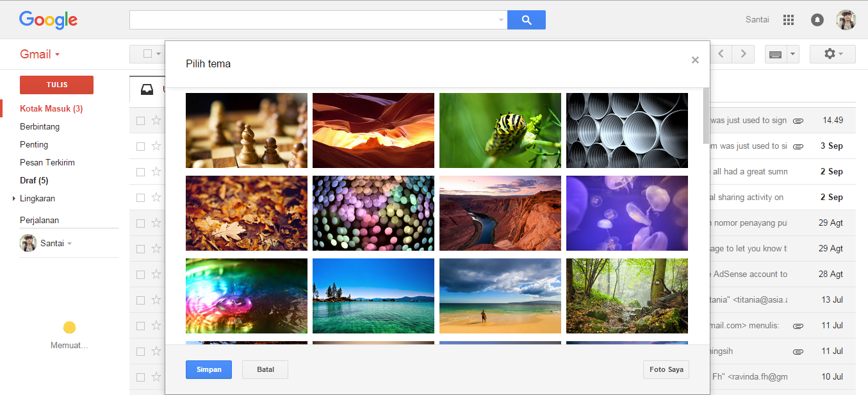The image size is (868, 395).
Task: Go to newer messages with left arrow
Action: [x=721, y=54]
